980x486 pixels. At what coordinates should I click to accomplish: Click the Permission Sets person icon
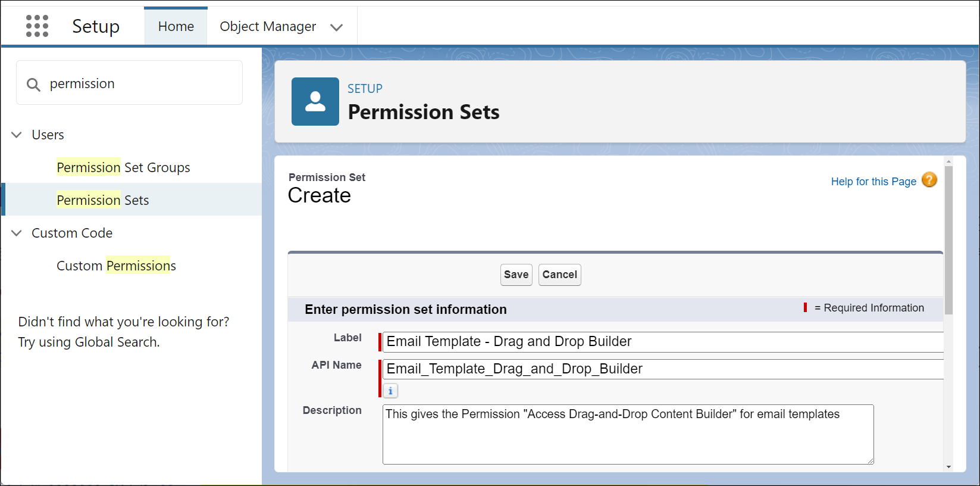coord(315,101)
